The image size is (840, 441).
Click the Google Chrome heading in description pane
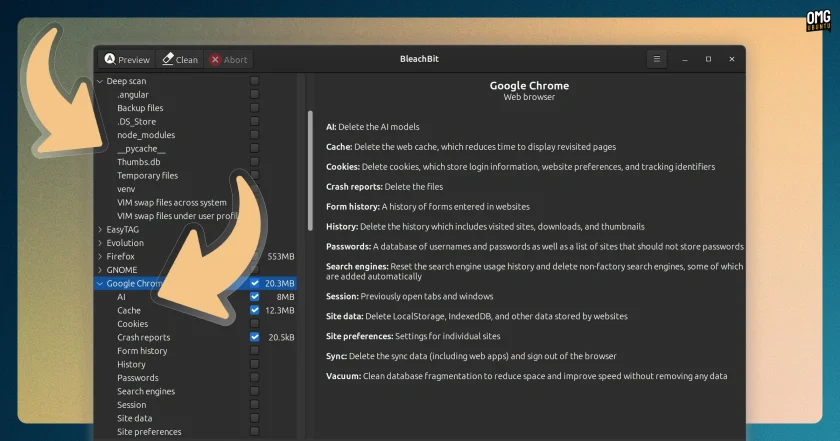tap(529, 85)
